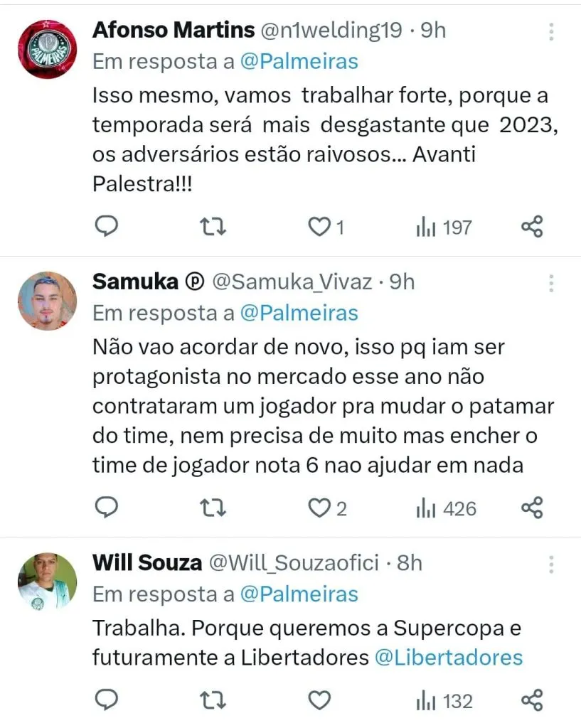581x728 pixels.
Task: View analytics for Samuka's tweet
Action: (446, 508)
